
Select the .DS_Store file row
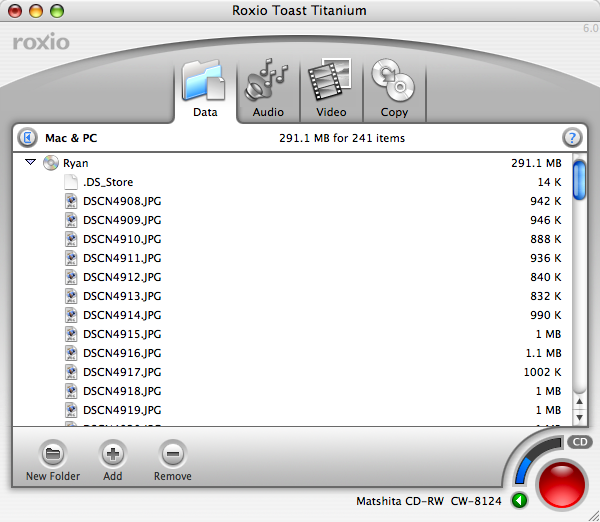[x=293, y=182]
